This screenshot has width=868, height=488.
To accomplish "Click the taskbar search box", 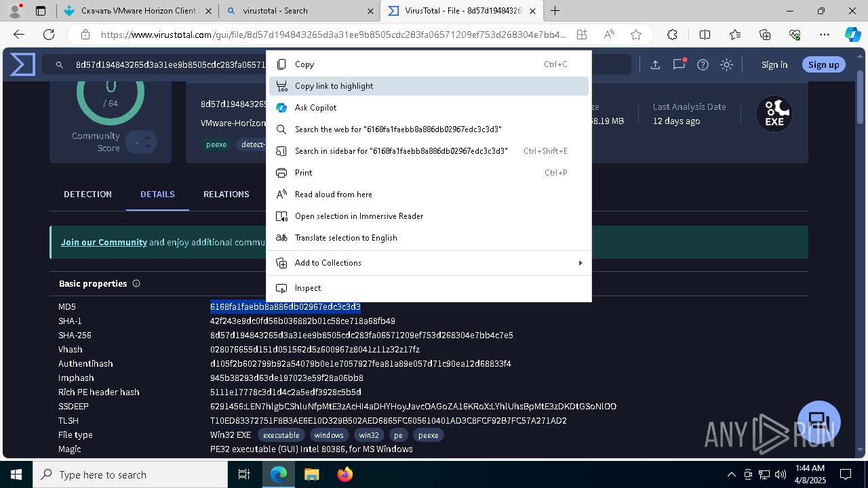I will (130, 474).
